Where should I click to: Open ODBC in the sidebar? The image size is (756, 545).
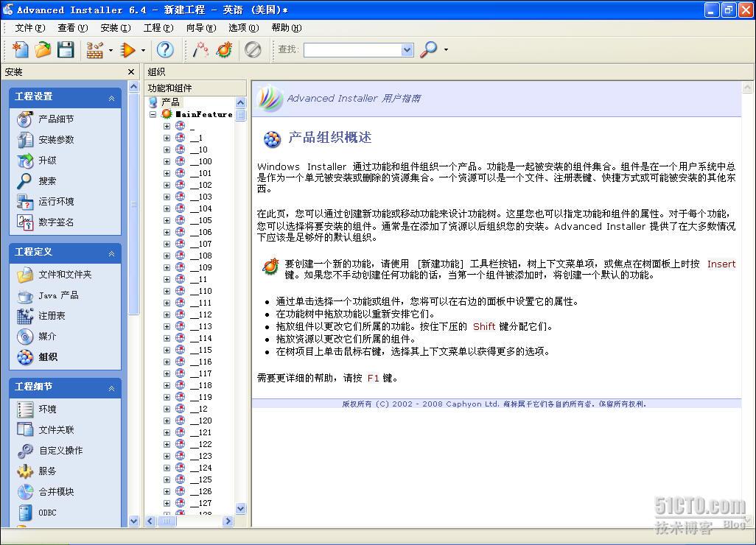tap(47, 513)
